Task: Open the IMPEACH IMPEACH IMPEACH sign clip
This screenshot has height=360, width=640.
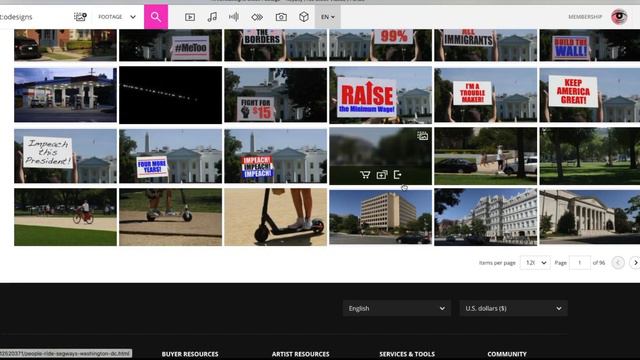Action: pyautogui.click(x=276, y=156)
